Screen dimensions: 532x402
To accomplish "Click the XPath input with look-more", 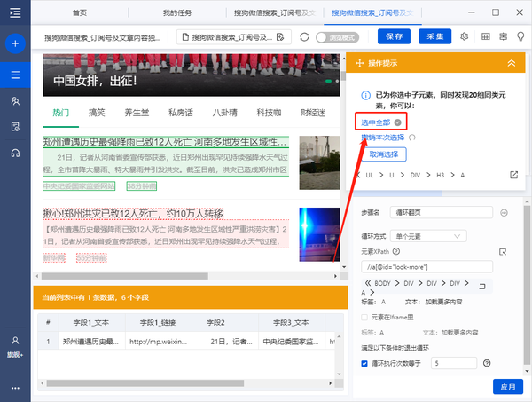I will tap(426, 267).
